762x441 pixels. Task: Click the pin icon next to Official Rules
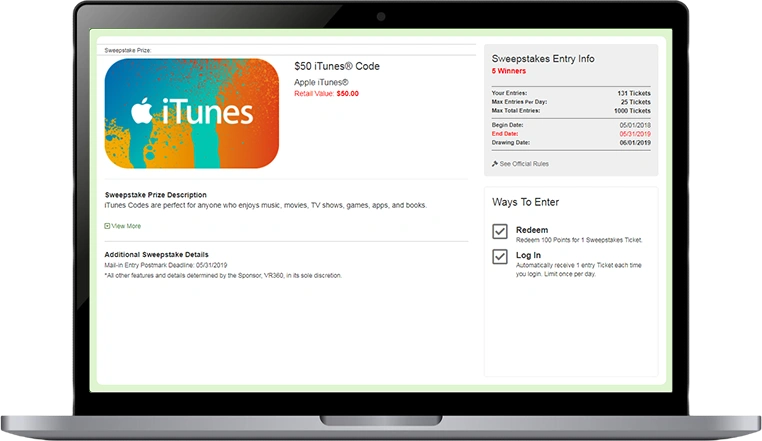click(x=495, y=163)
